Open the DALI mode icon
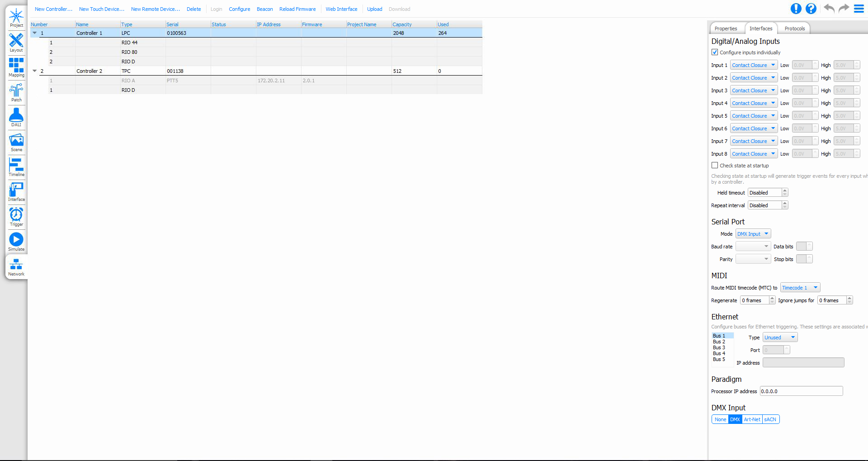Image resolution: width=868 pixels, height=461 pixels. [16, 117]
